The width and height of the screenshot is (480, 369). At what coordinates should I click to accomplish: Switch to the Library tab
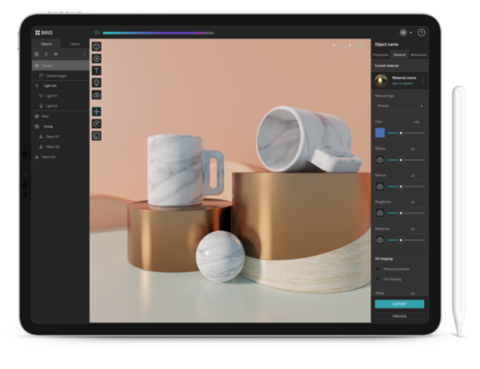[x=75, y=44]
